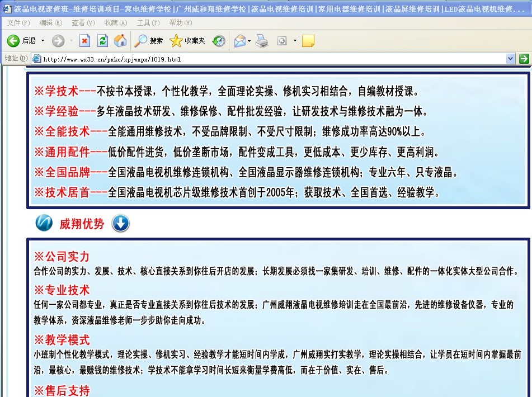The image size is (532, 397).
Task: Open Favorites (收藏夹) star button
Action: click(187, 41)
